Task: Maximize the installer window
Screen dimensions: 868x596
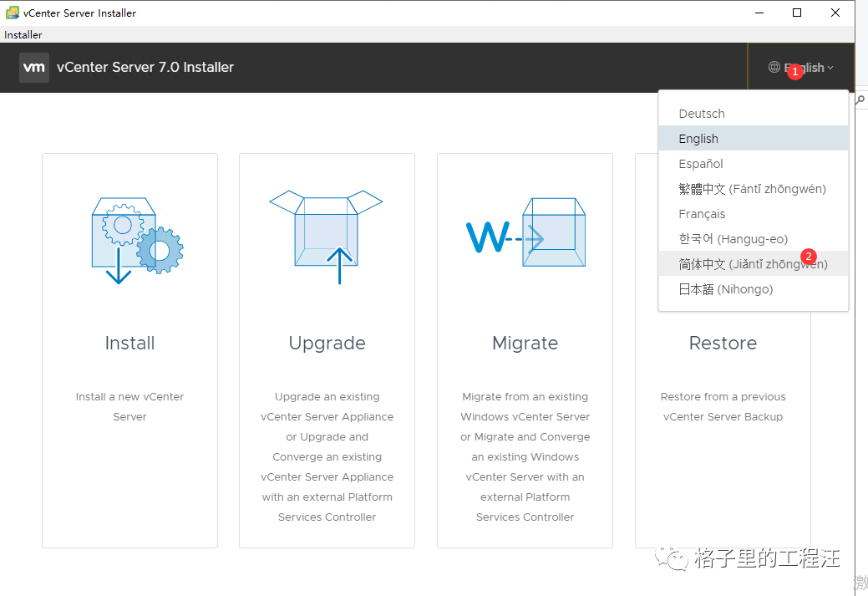Action: (x=797, y=13)
